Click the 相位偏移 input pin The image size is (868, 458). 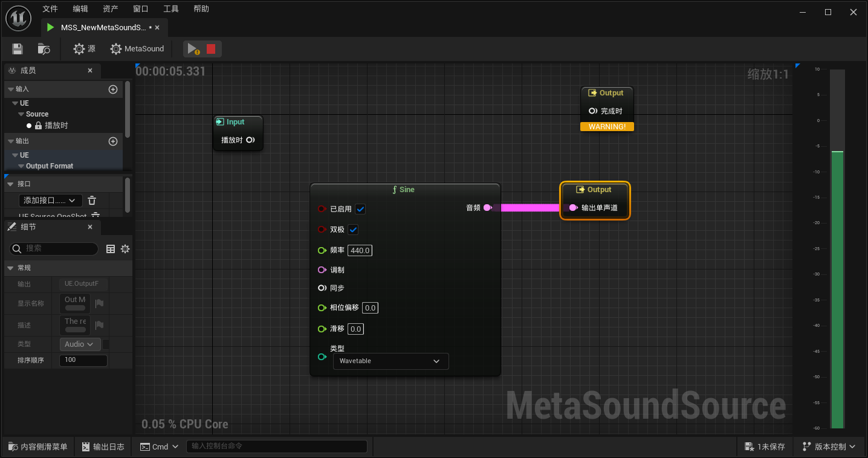tap(322, 308)
